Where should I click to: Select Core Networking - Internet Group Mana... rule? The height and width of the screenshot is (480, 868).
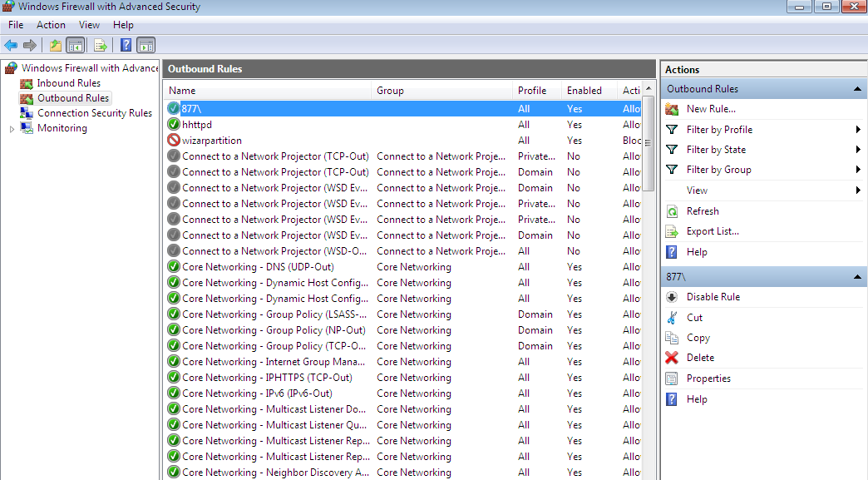coord(403,362)
